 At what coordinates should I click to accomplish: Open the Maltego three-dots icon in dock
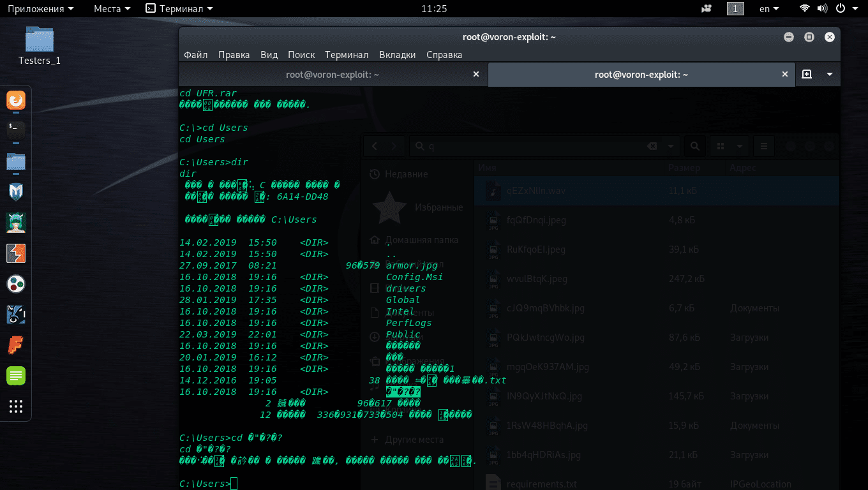16,284
